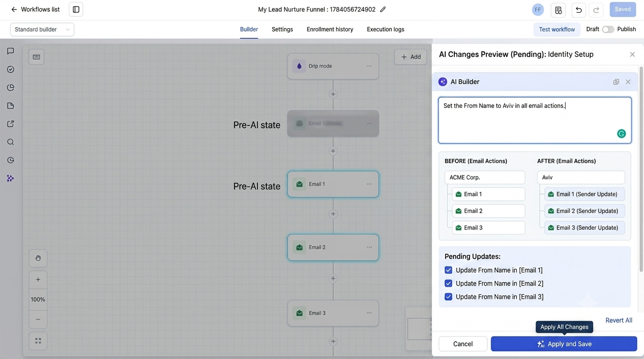The image size is (644, 359).
Task: Open the history clock icon in left sidebar
Action: pos(10,160)
